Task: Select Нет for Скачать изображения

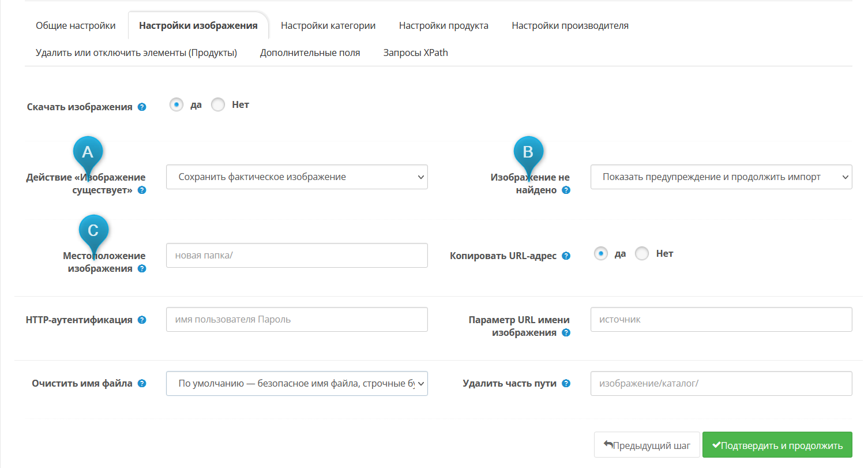Action: tap(218, 105)
